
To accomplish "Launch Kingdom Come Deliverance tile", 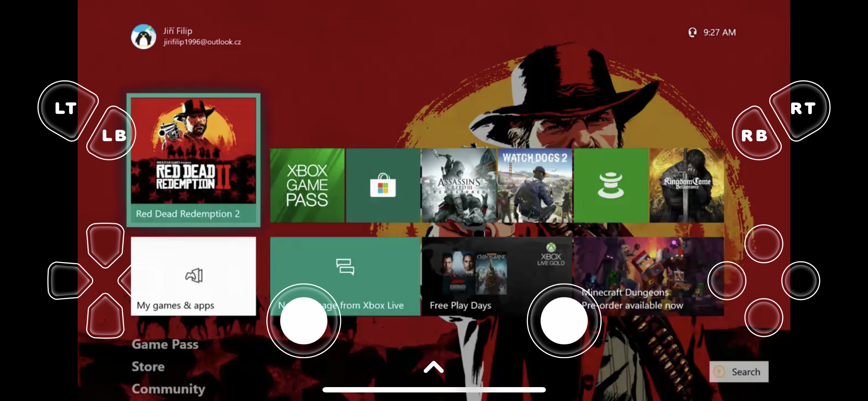I will (x=687, y=185).
